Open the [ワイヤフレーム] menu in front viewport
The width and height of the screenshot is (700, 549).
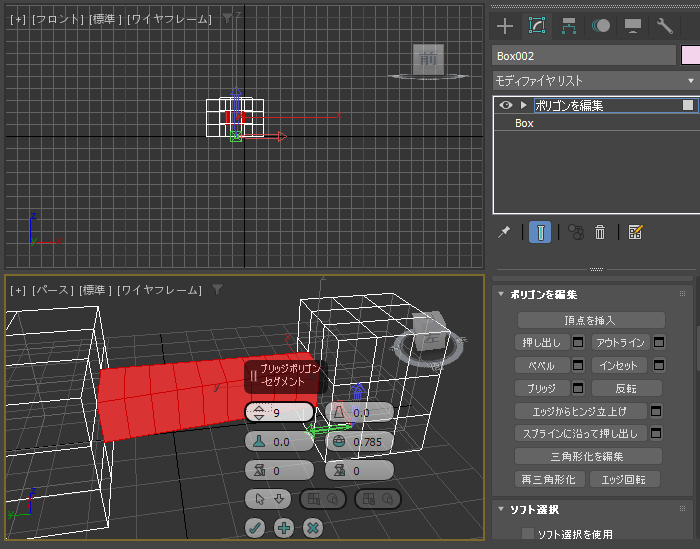point(170,19)
